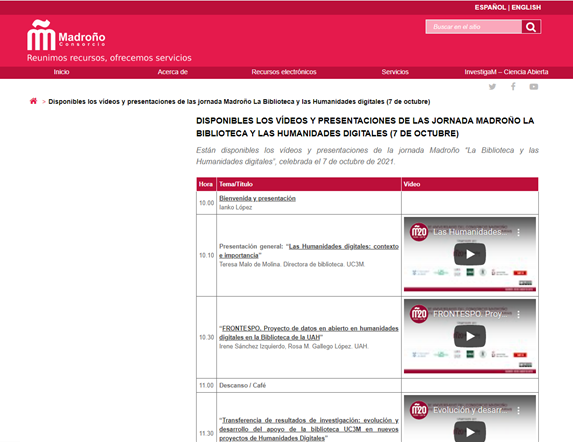This screenshot has width=573, height=442.
Task: Click the Madroño Consorcio logo
Action: pyautogui.click(x=66, y=35)
